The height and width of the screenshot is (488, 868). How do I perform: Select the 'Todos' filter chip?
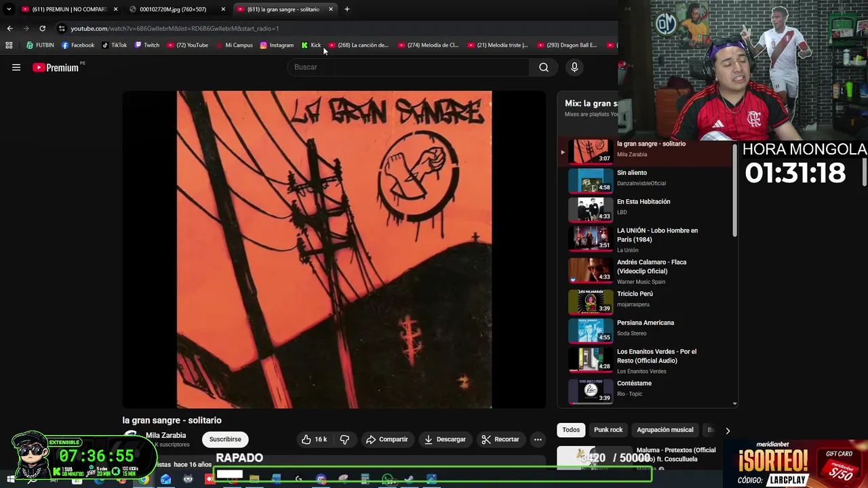click(571, 430)
